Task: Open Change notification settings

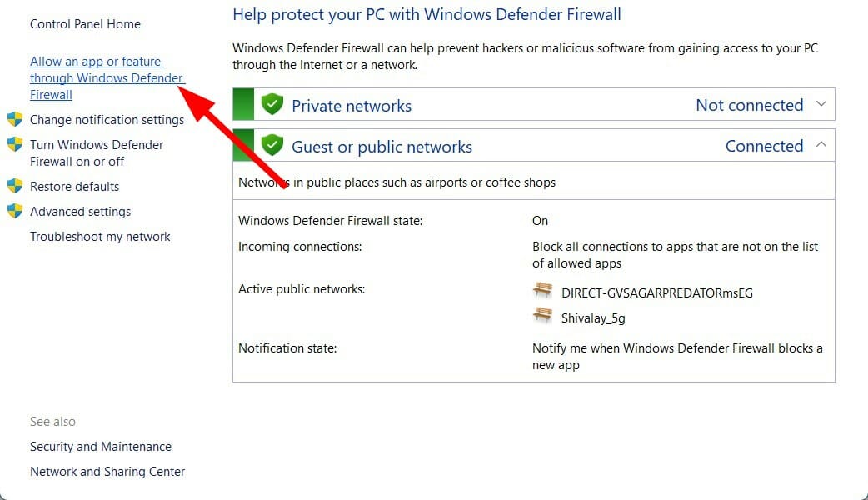Action: [107, 120]
